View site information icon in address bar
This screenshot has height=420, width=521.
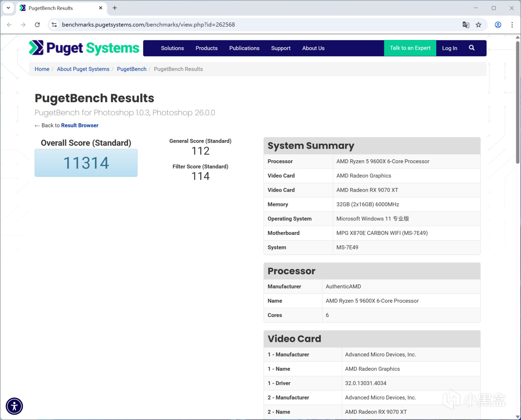click(54, 25)
